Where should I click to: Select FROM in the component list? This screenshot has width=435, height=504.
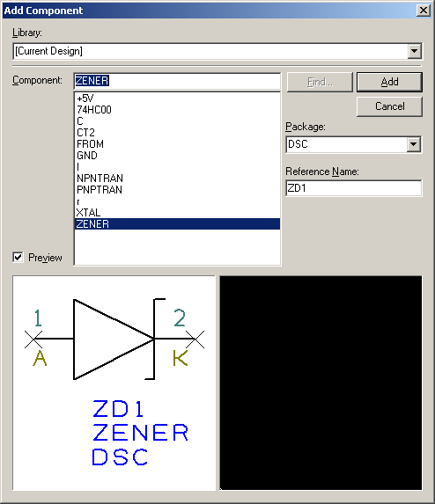pos(177,144)
